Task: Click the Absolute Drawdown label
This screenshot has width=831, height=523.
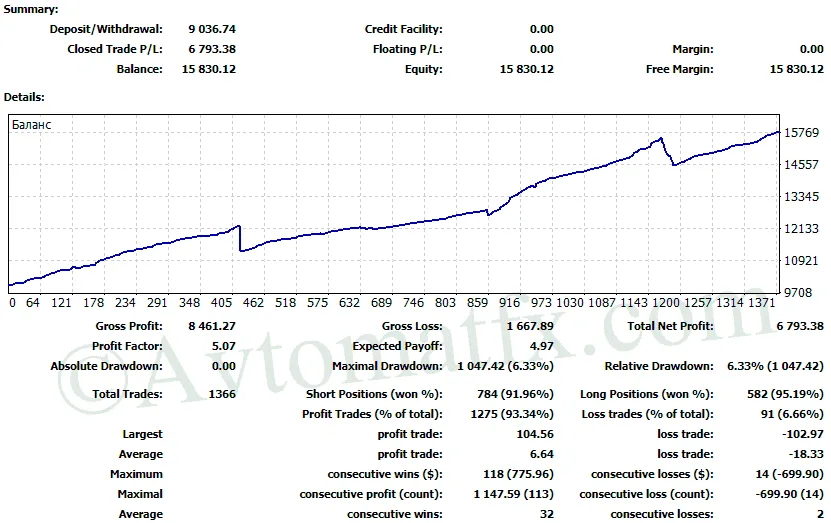Action: [x=107, y=367]
